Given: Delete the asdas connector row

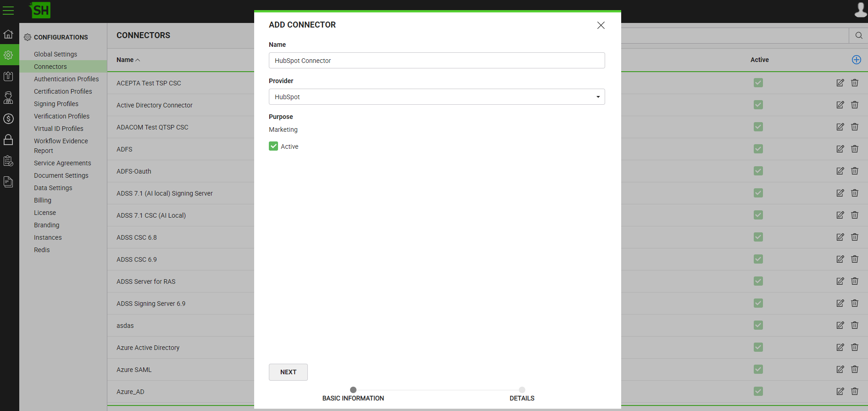Looking at the screenshot, I should 855,325.
